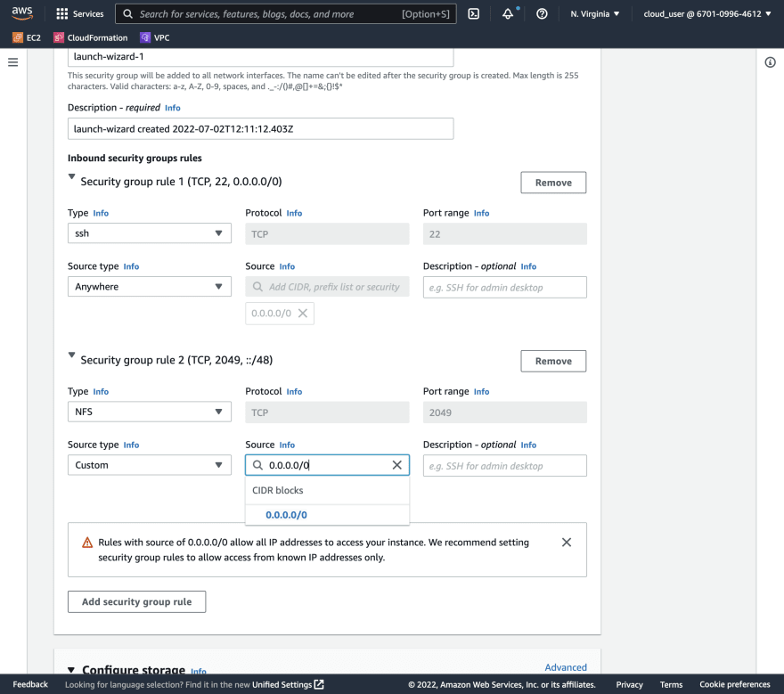Dismiss the 0.0.0.0/0 warning message

coord(566,542)
